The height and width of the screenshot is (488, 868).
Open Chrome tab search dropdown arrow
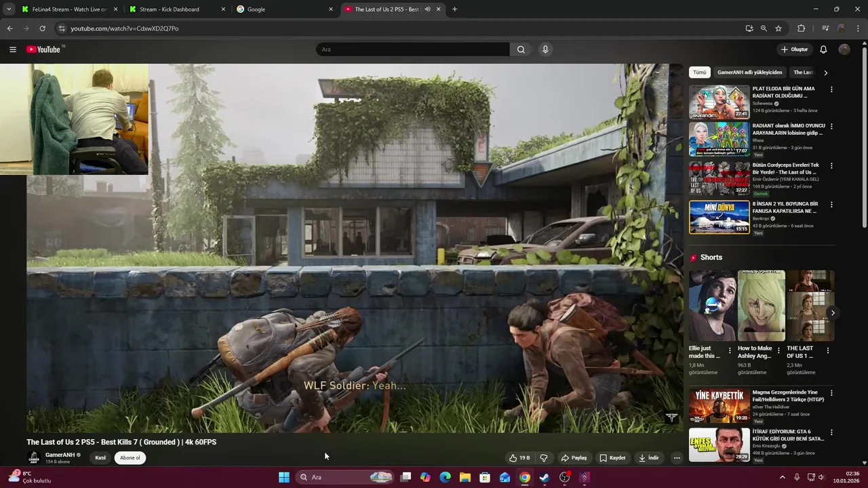9,9
